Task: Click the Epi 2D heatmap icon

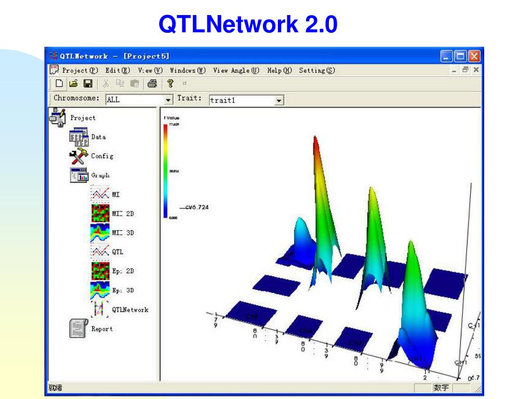Action: pos(100,271)
